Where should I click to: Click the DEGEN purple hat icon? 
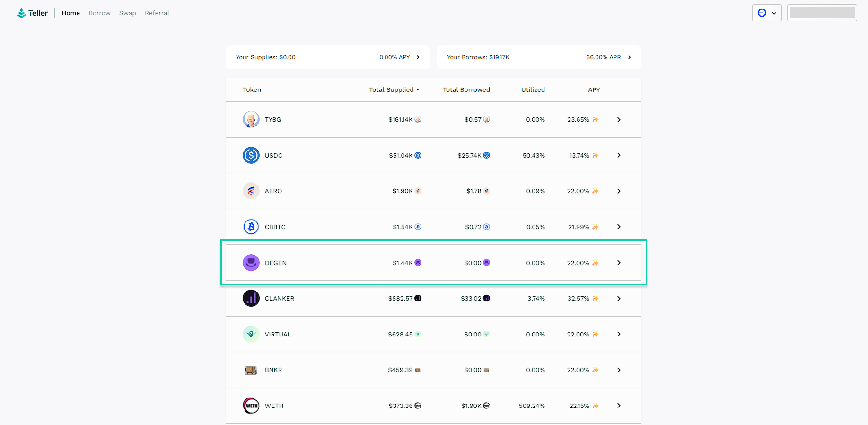[251, 263]
